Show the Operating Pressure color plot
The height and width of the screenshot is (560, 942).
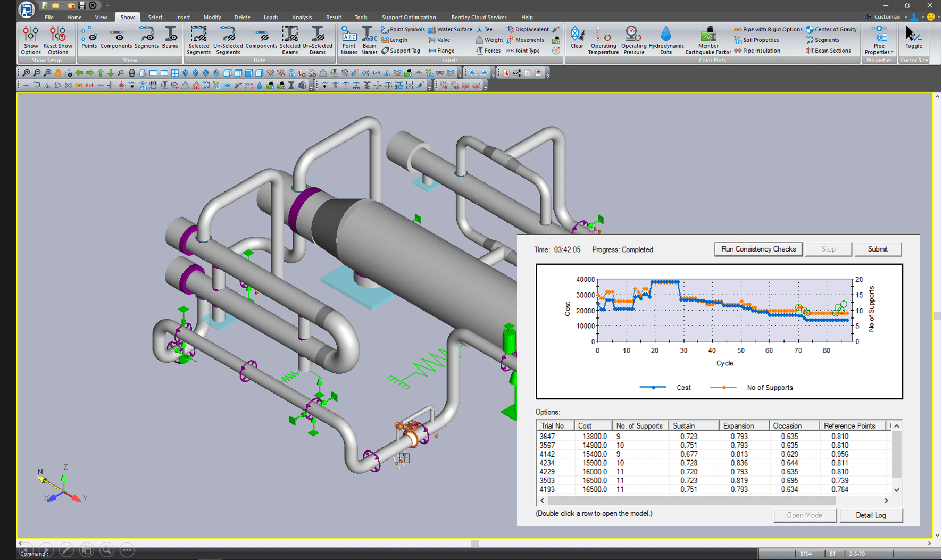pyautogui.click(x=633, y=40)
